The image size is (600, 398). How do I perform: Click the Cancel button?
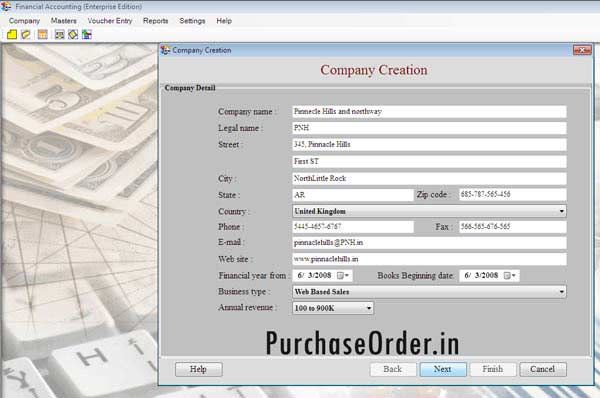(543, 369)
